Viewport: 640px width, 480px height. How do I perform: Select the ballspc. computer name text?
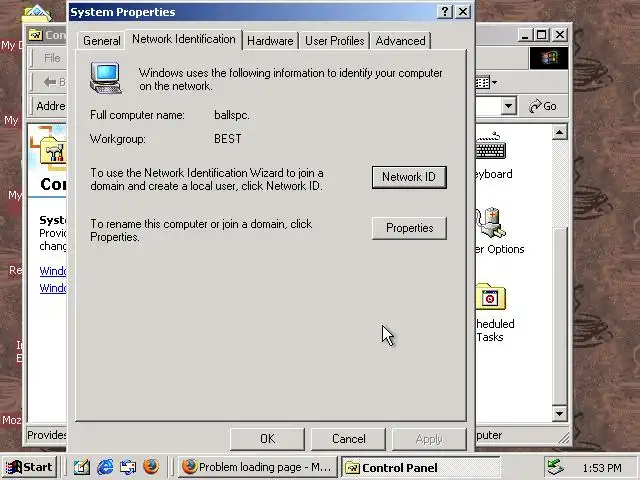point(231,115)
